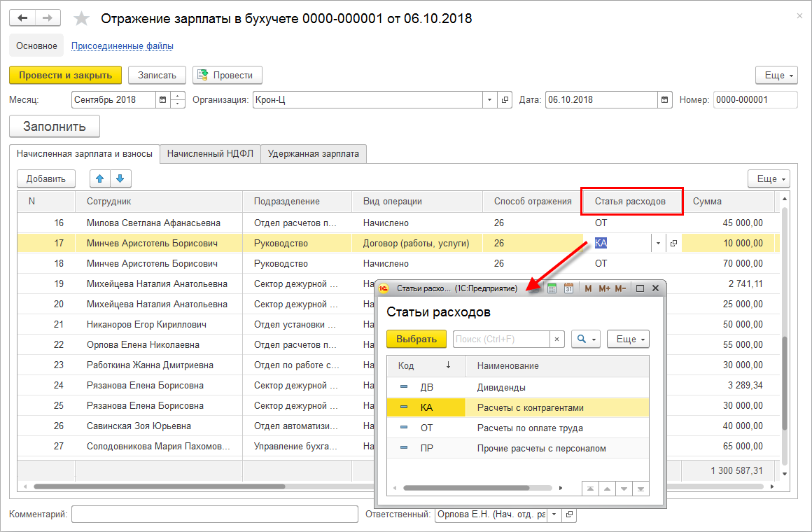Step the Месяц value with the spinner
Screen dimensions: 812x532
coord(177,99)
